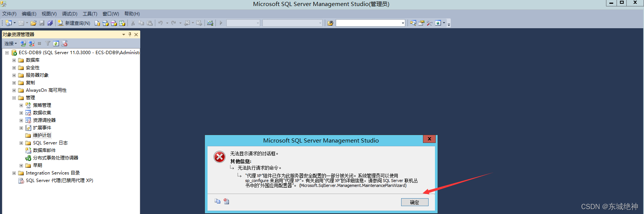
Task: Click the Find in Files binoculars icon
Action: (330, 23)
